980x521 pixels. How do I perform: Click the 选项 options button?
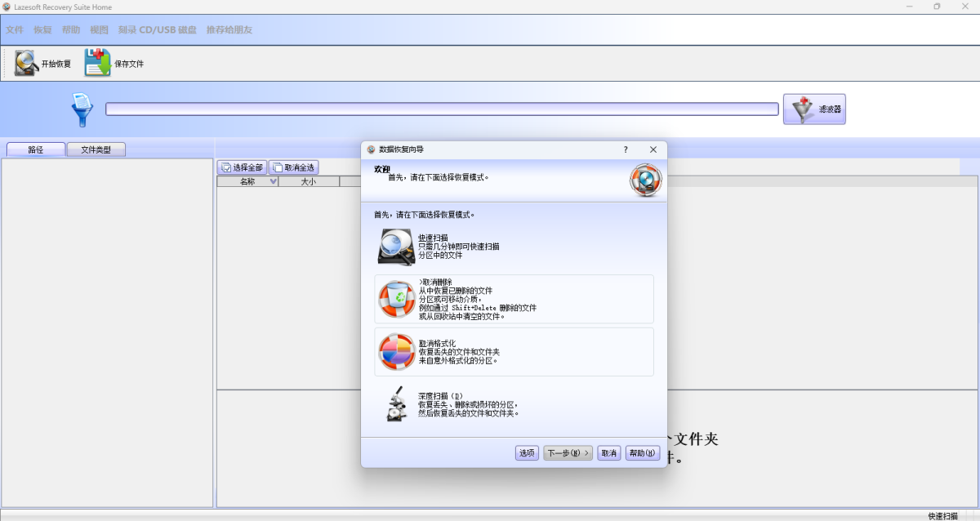coord(527,453)
